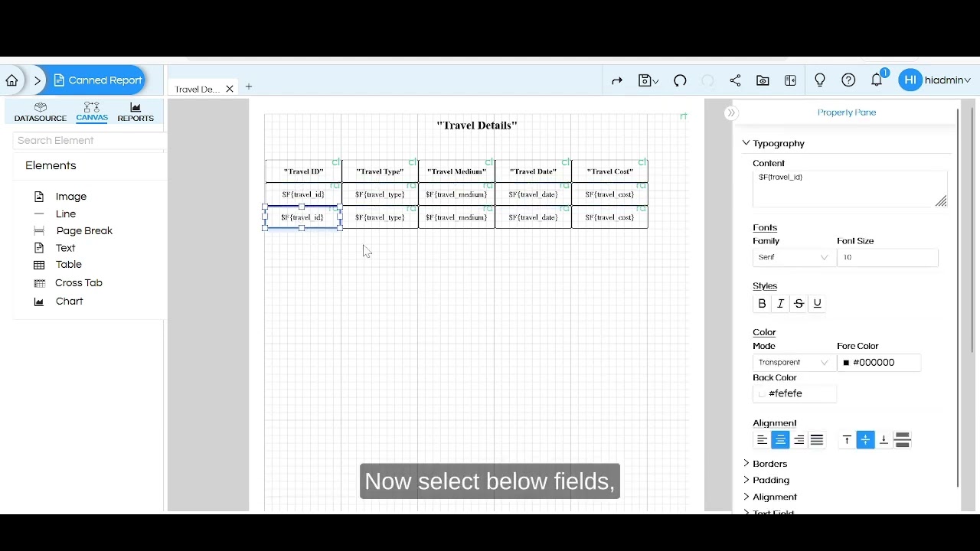Switch to the REPORTS tab
Screen dimensions: 980x551
[136, 112]
